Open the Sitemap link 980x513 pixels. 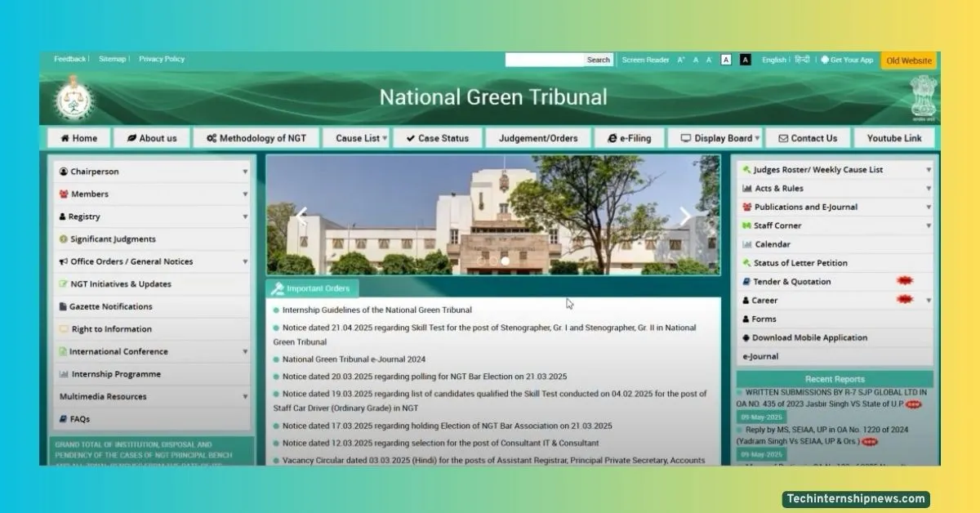[x=113, y=59]
